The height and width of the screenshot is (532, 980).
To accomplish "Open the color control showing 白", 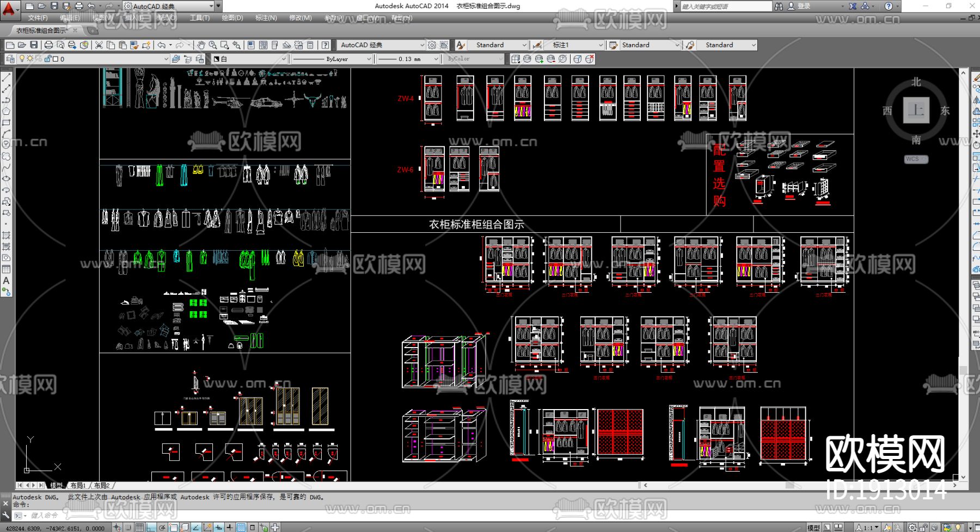I will coord(249,59).
